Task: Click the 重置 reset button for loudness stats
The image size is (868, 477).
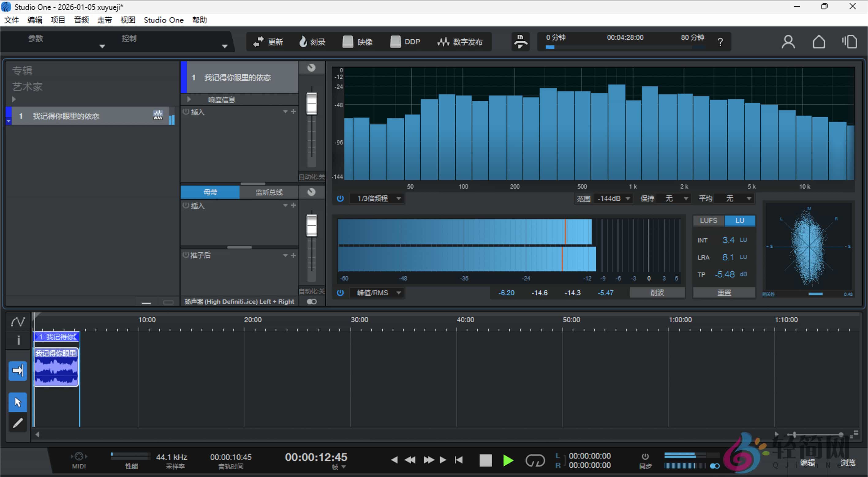Action: click(724, 293)
